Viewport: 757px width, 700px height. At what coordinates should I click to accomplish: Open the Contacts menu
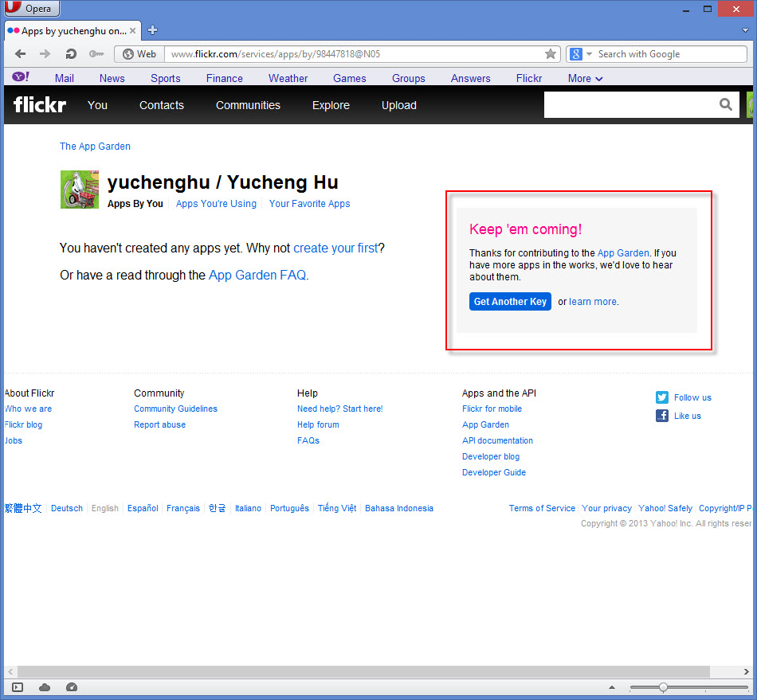(162, 105)
